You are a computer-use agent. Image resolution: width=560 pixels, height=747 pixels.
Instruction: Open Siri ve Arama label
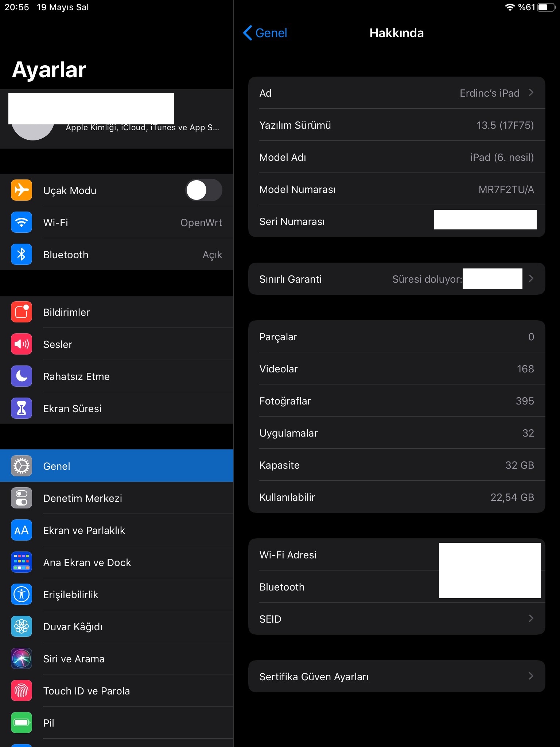tap(74, 659)
